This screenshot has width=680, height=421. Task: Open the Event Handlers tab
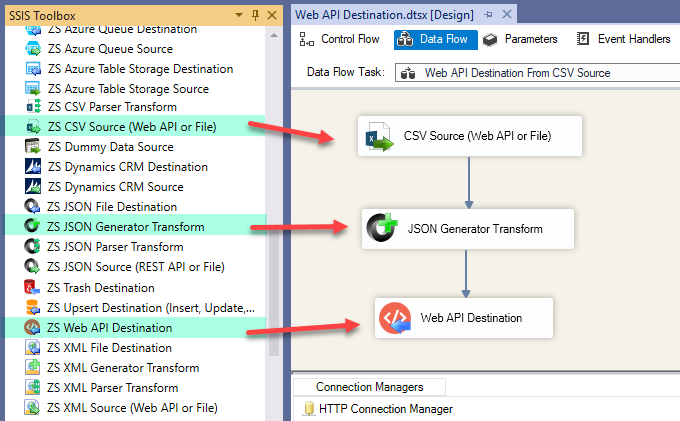[x=624, y=39]
